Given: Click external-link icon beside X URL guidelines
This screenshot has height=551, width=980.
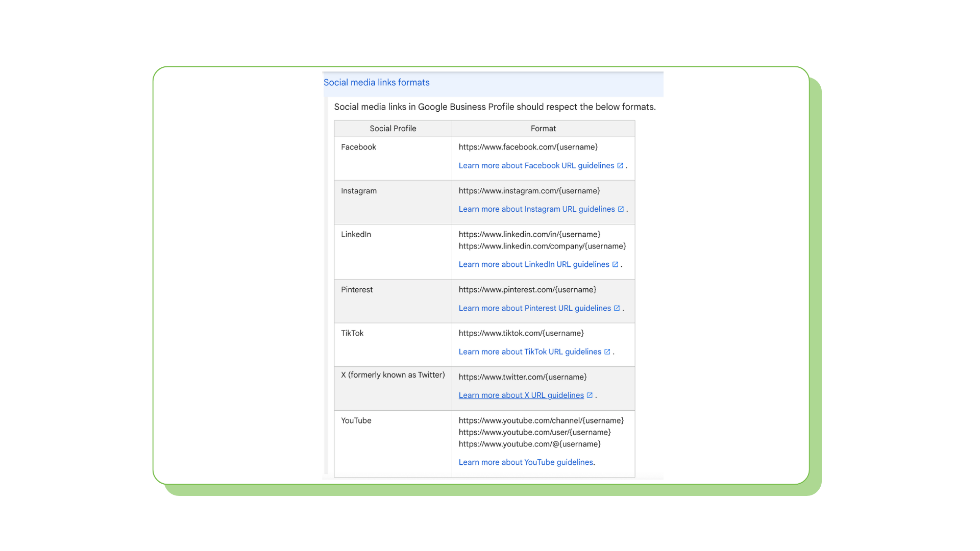Looking at the screenshot, I should click(x=590, y=395).
